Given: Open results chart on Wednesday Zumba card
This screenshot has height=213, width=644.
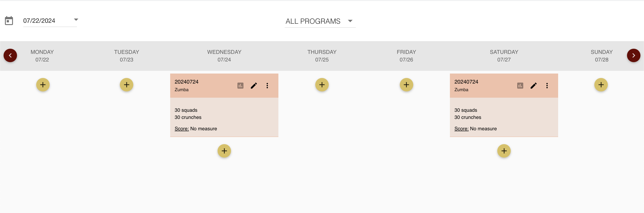Looking at the screenshot, I should 240,86.
